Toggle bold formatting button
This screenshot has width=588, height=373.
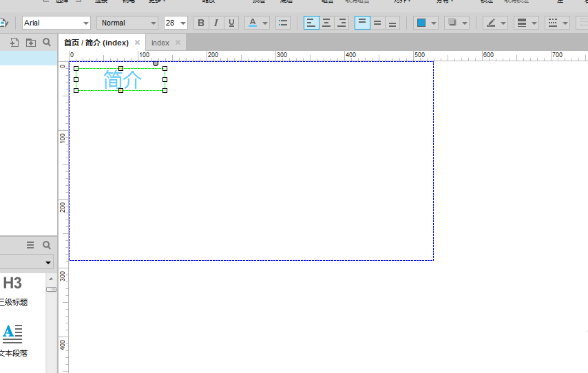pyautogui.click(x=201, y=23)
